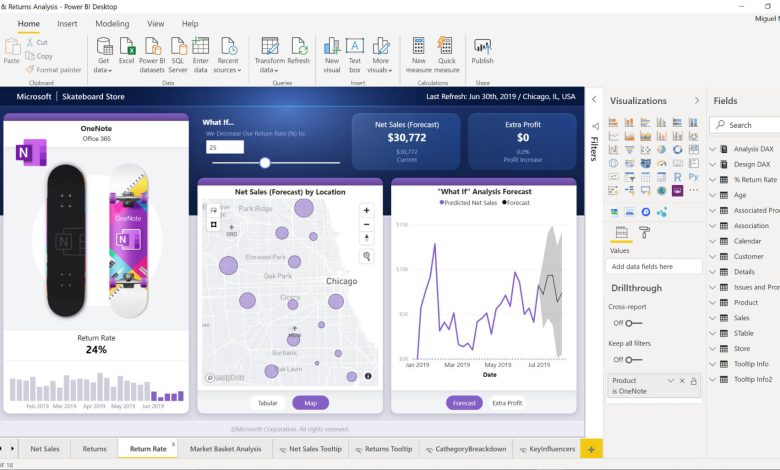Close the Return Rate page tab
Viewport: 780px width, 470px height.
173,444
